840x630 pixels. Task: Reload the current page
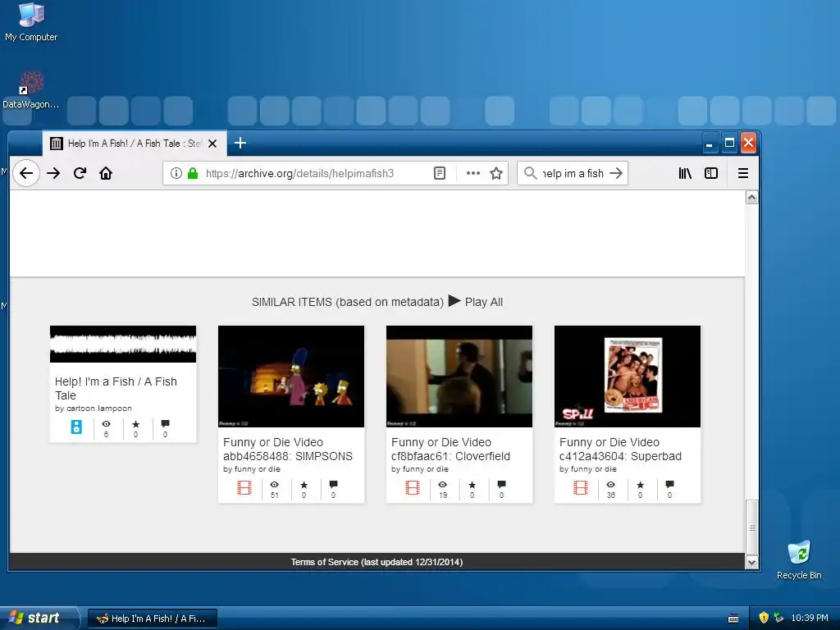[x=80, y=173]
